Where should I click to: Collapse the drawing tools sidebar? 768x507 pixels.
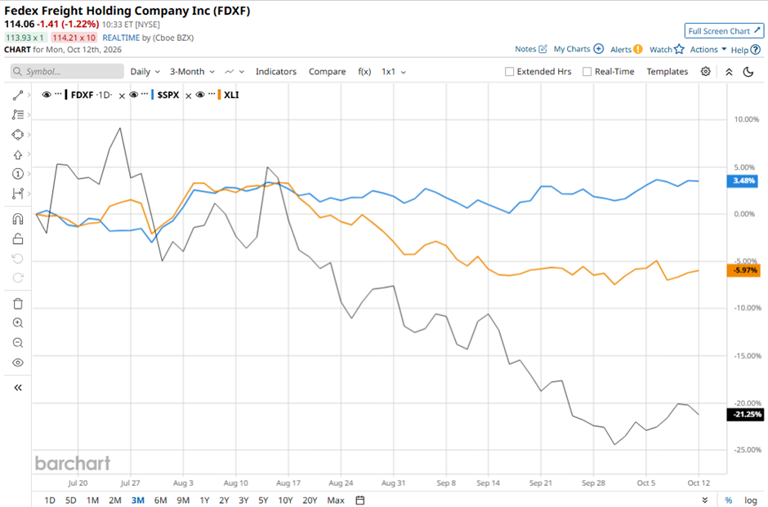18,388
